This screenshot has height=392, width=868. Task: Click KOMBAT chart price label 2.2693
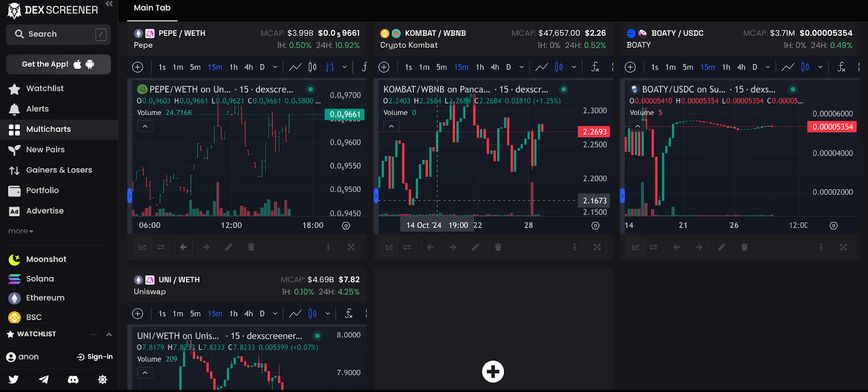tap(595, 132)
